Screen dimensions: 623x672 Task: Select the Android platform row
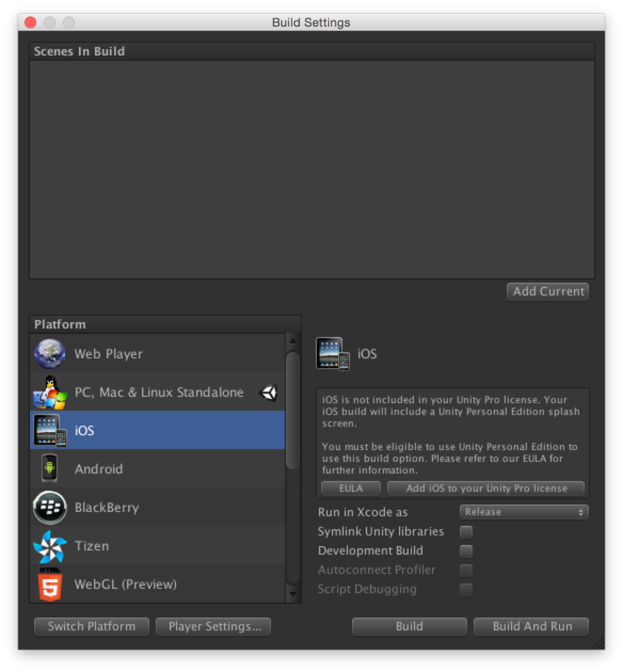click(x=158, y=469)
